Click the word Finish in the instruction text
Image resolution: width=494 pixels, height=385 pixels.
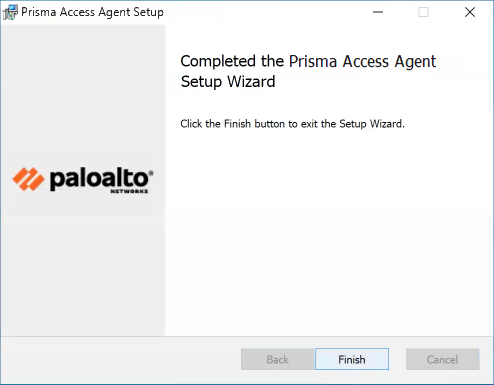tap(237, 124)
